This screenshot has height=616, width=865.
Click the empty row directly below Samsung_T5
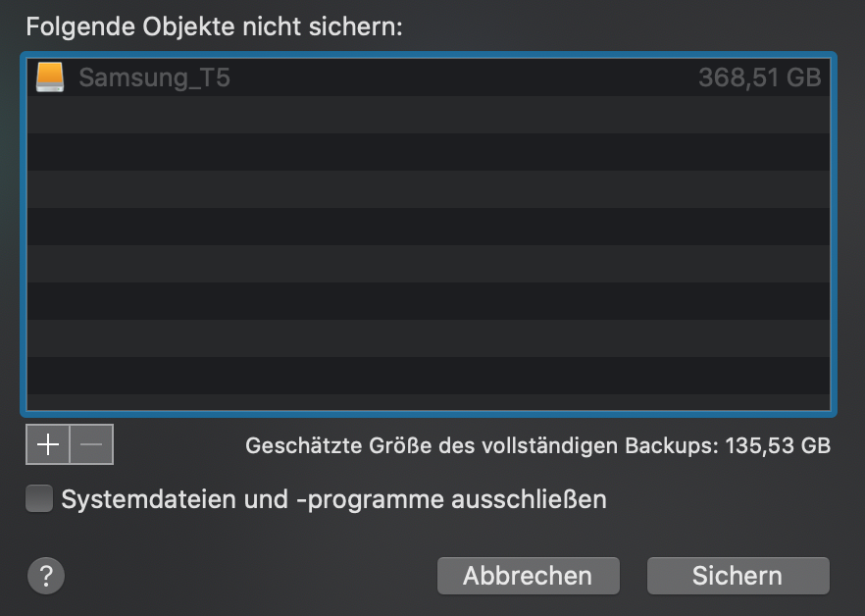(427, 115)
